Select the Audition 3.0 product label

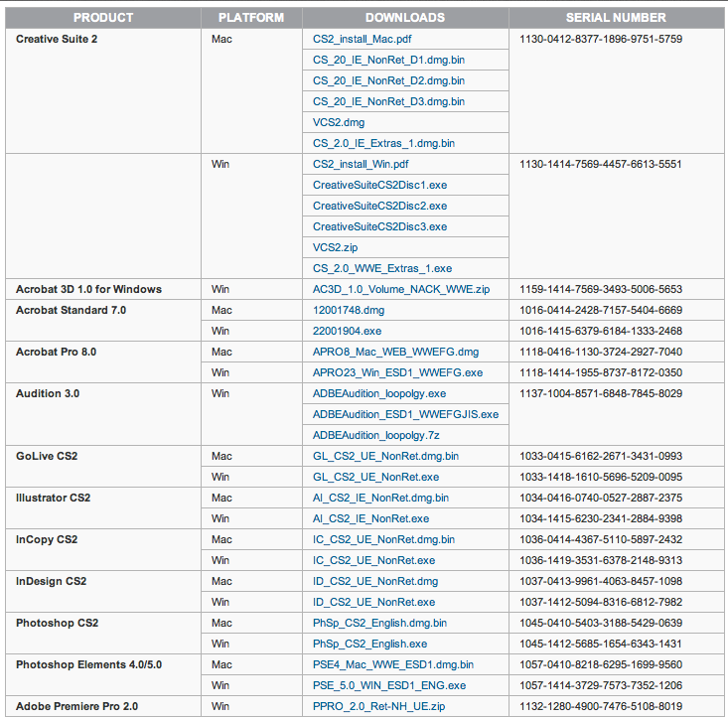(48, 394)
